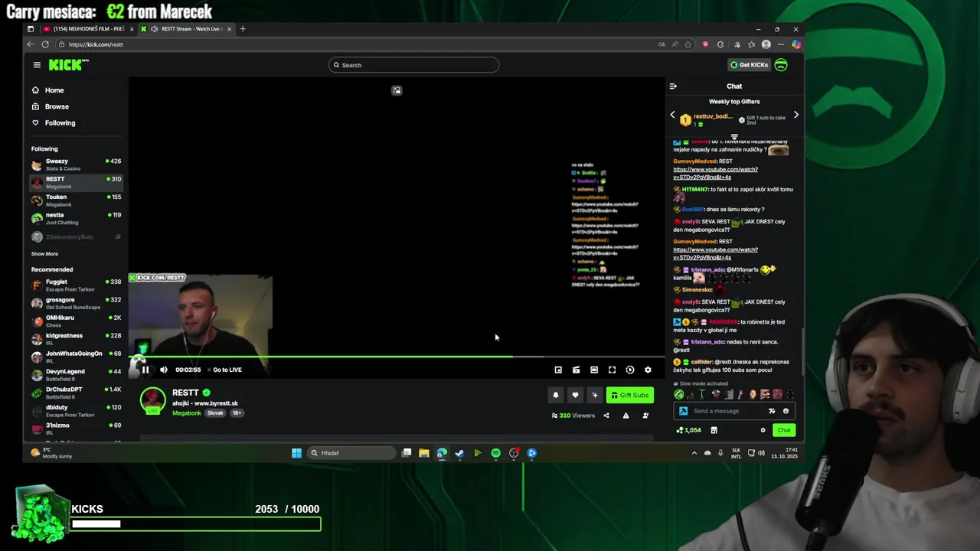Open Windows Start menu
The height and width of the screenshot is (551, 980).
296,453
